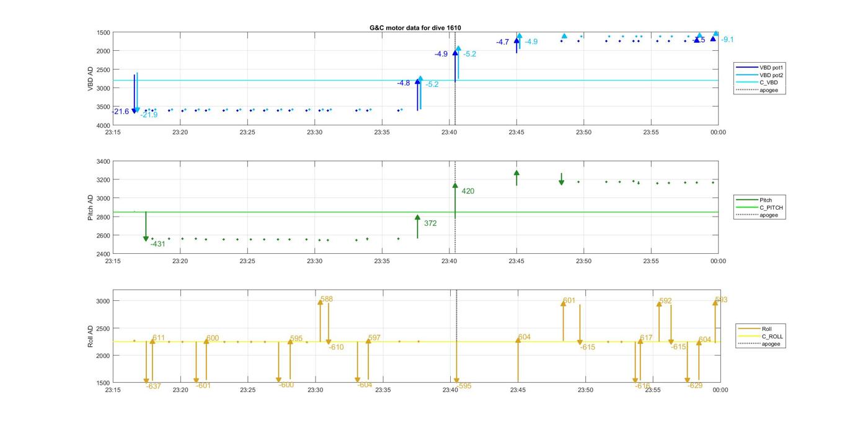The height and width of the screenshot is (430, 868).
Task: Click the '592' roll data label
Action: [665, 301]
